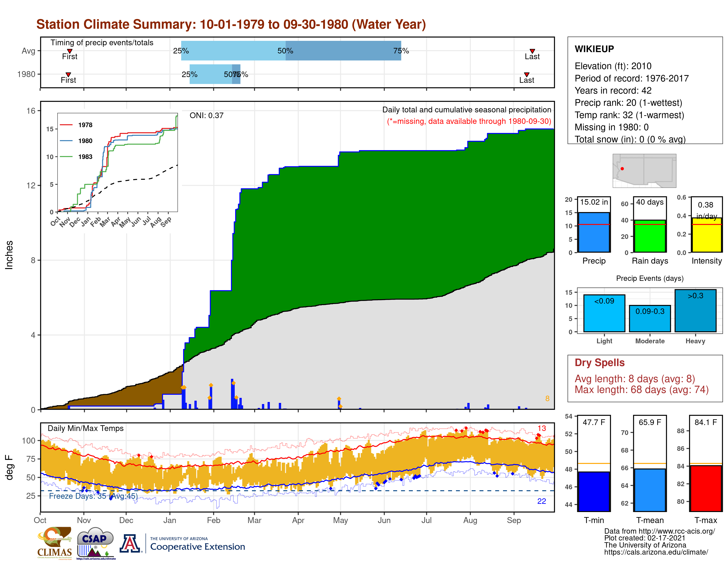Click the Years in record: 42 line

(x=613, y=90)
